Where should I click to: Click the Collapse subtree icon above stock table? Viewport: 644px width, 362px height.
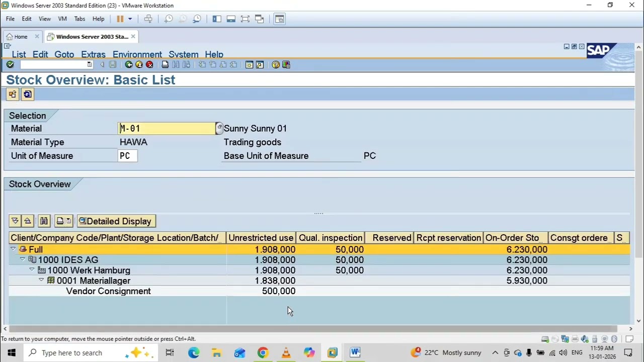28,221
